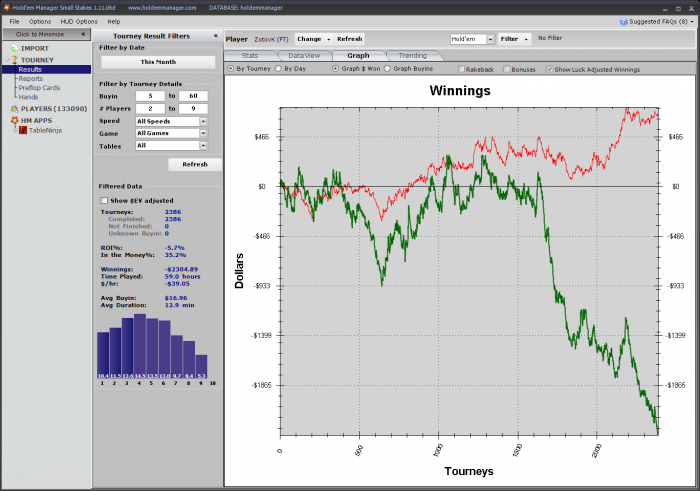Image resolution: width=700 pixels, height=491 pixels.
Task: Open the Tables dropdown
Action: 203,146
